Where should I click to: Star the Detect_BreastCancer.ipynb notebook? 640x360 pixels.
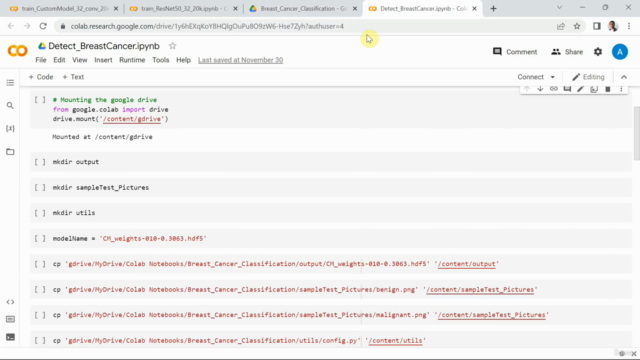(x=173, y=46)
